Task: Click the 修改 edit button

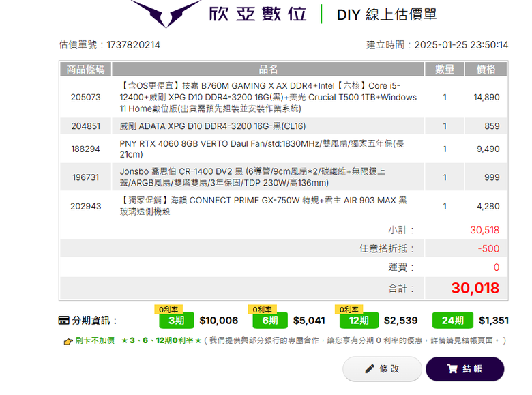Action: (x=382, y=369)
